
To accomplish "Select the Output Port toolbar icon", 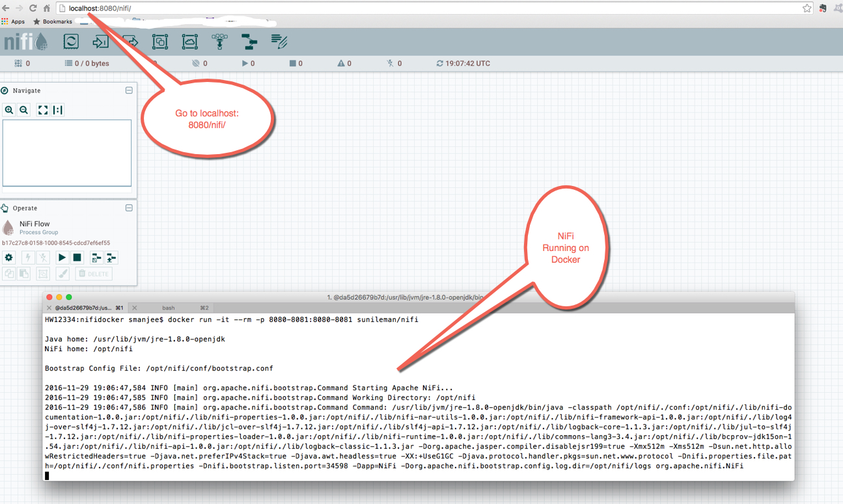I will click(x=130, y=42).
